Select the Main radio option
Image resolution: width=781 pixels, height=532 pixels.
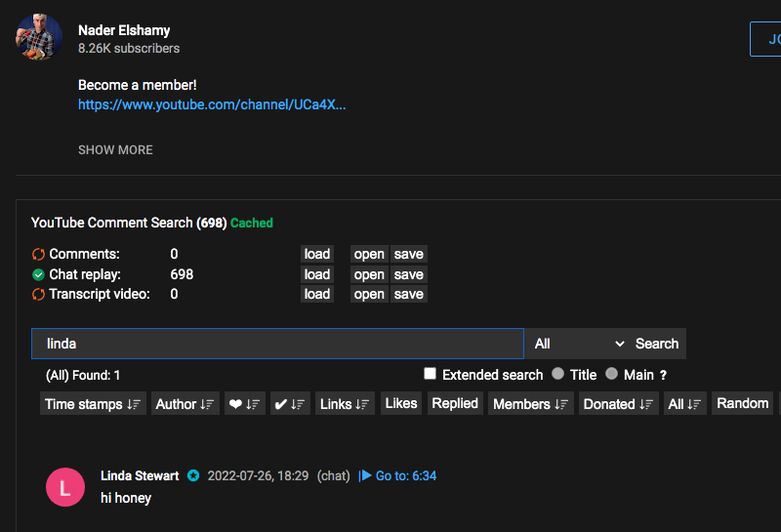click(612, 374)
